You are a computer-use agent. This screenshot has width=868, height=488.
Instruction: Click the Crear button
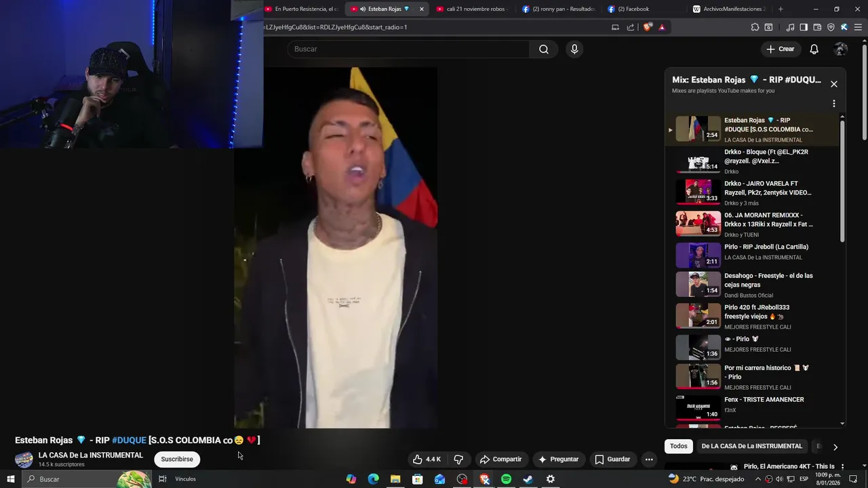coord(780,49)
